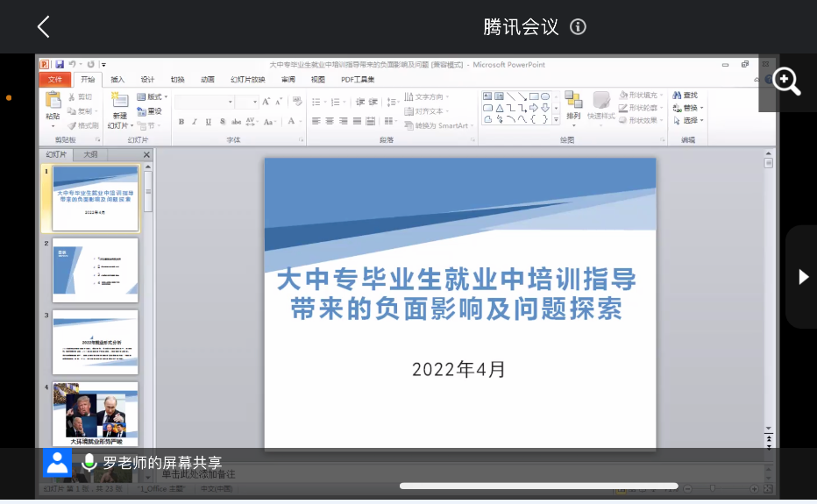Screen dimensions: 817x504
Task: Open the line spacing dropdown
Action: pos(393,102)
